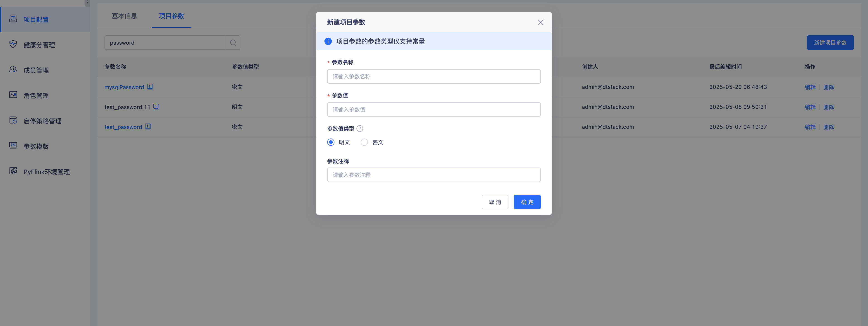Open 健康分管理 via its shield icon
Image resolution: width=868 pixels, height=326 pixels.
tap(13, 44)
